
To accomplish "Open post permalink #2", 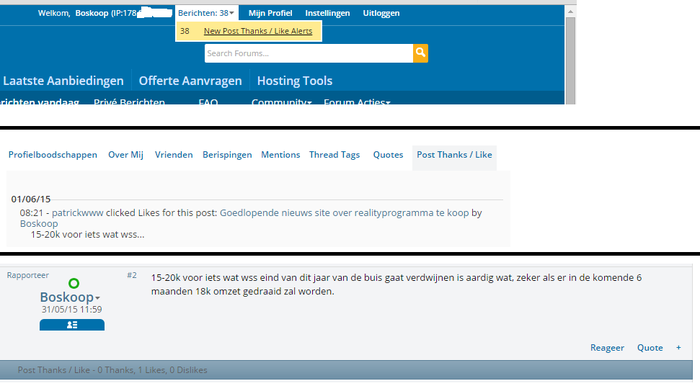I will coord(132,275).
